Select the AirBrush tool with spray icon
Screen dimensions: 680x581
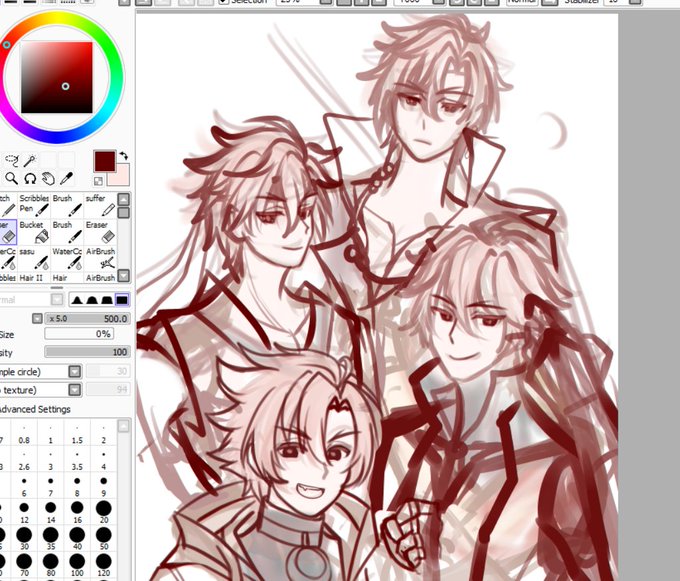101,258
